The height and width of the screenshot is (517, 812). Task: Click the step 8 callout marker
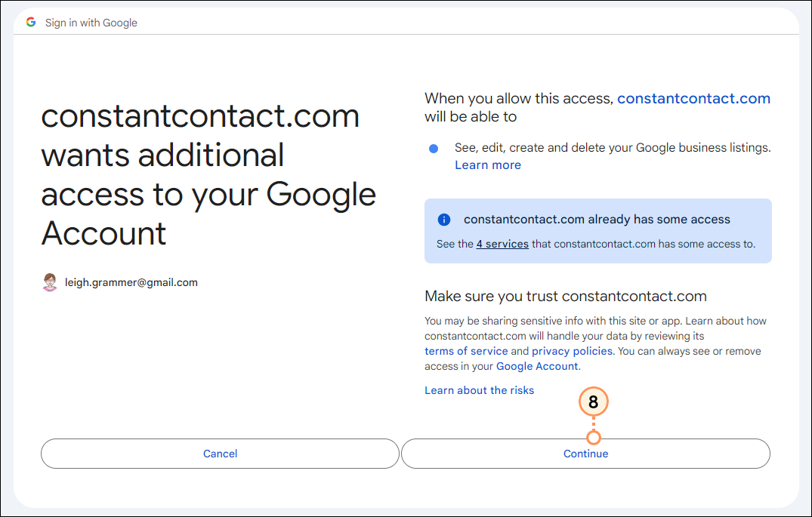(x=593, y=402)
